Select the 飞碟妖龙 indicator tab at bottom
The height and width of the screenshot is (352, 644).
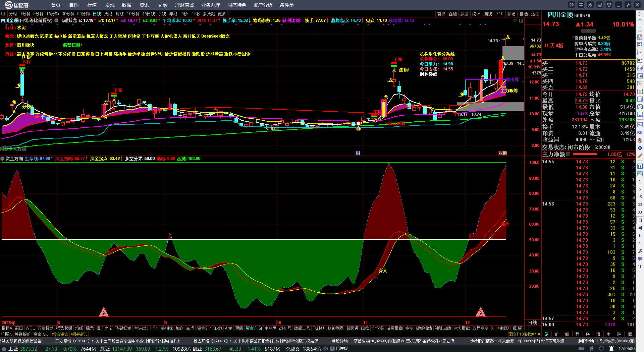click(x=123, y=328)
